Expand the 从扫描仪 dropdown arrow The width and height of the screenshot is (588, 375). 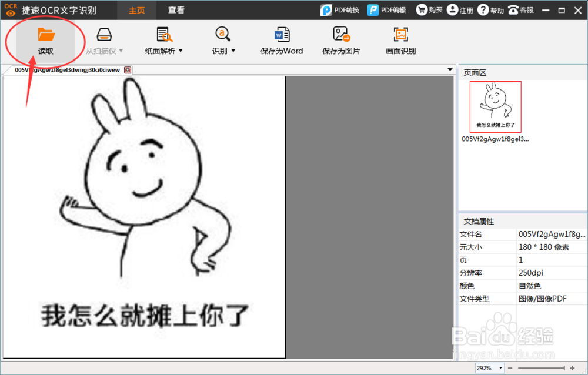click(121, 51)
